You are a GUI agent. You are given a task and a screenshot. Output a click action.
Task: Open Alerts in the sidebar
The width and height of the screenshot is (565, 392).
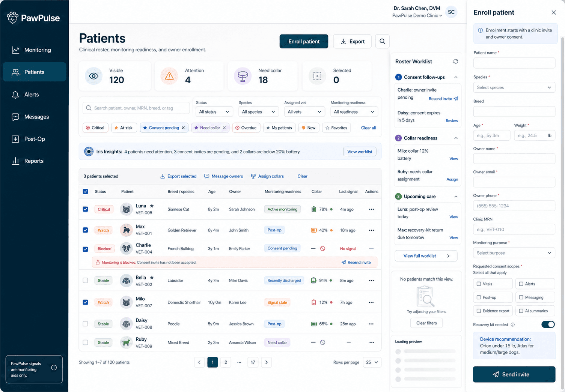35,95
